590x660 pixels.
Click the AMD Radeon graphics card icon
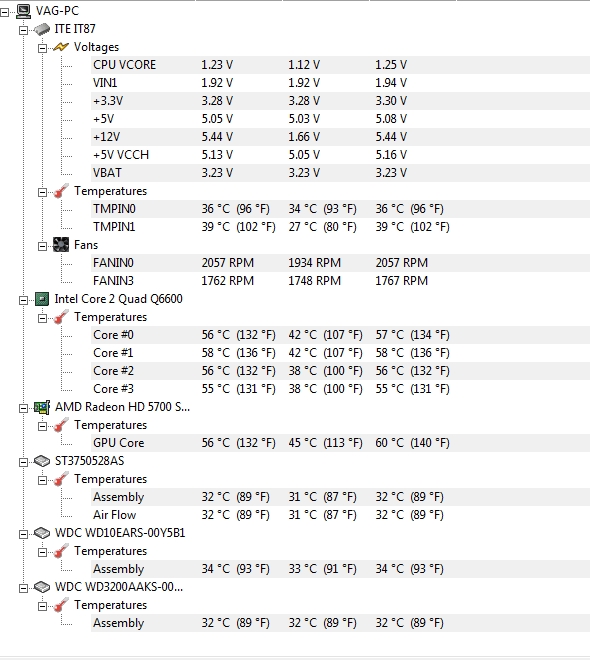(x=42, y=407)
